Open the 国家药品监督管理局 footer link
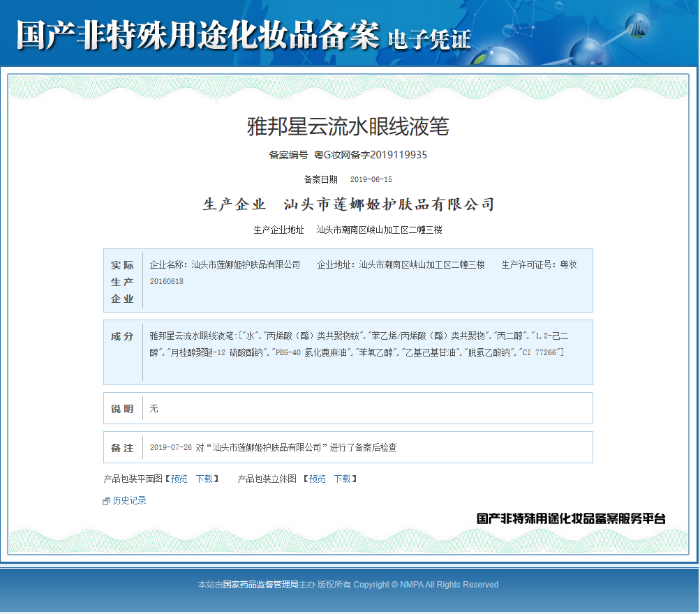Viewport: 700px width, 614px height. pos(260,585)
